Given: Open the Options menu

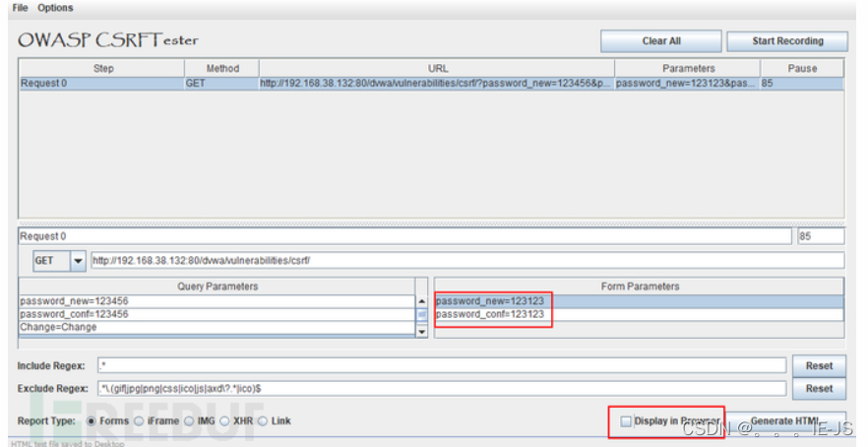Looking at the screenshot, I should pos(55,8).
